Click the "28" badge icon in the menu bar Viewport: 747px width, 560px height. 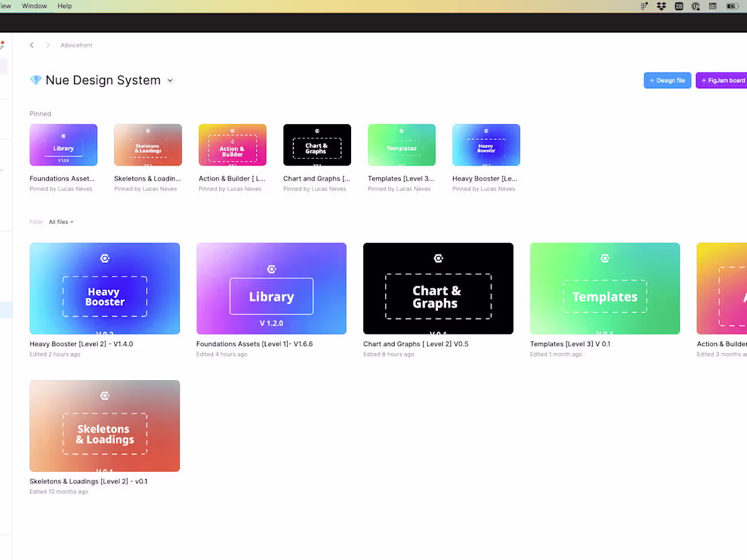click(x=679, y=5)
